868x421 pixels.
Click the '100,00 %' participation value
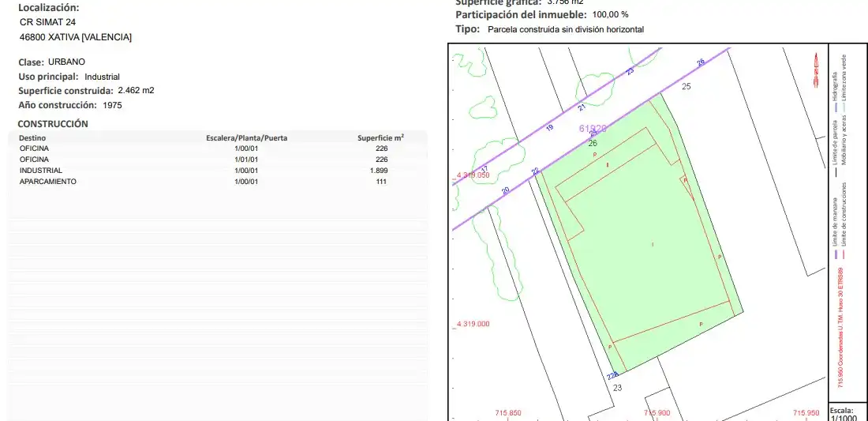tap(610, 15)
